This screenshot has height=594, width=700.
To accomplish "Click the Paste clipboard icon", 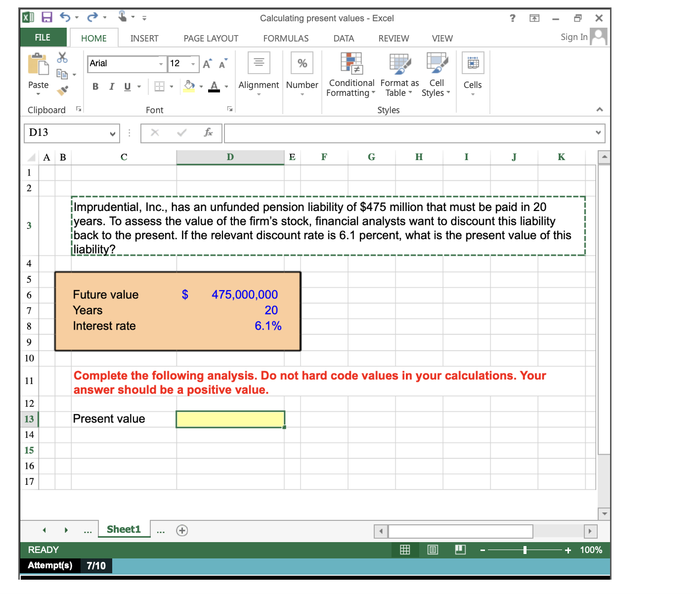I will tap(38, 64).
